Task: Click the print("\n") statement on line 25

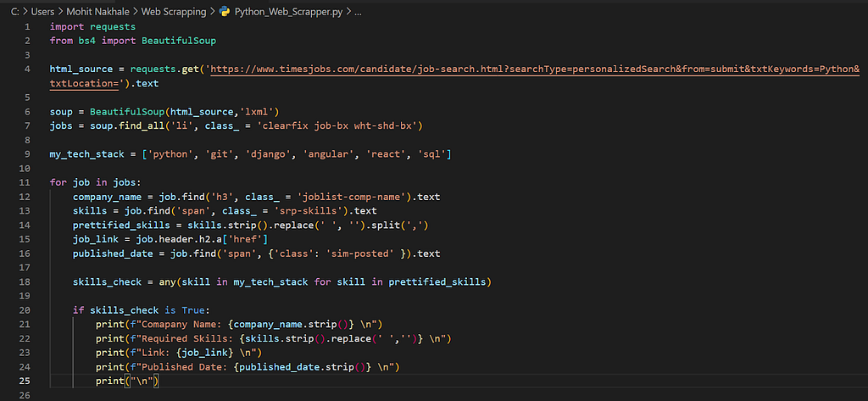Action: (x=128, y=381)
